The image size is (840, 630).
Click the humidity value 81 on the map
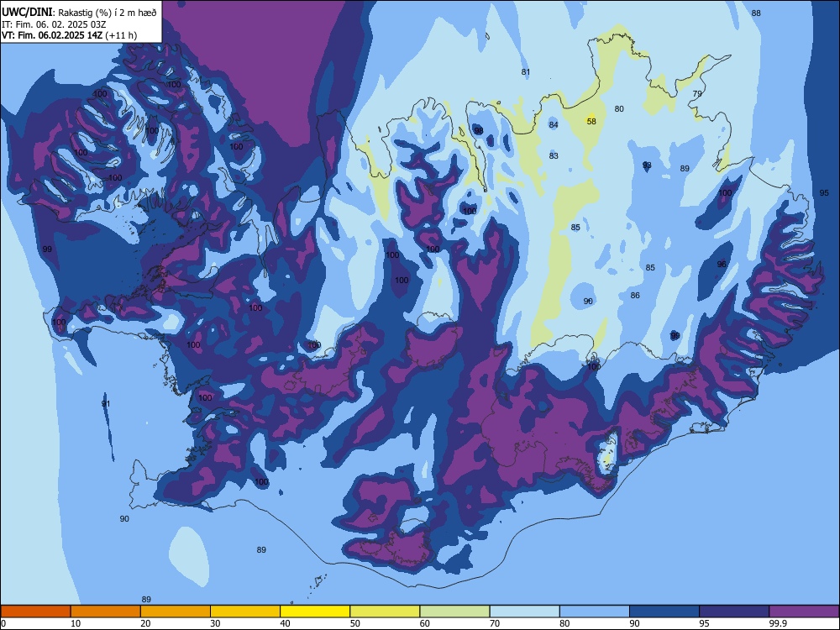[526, 71]
